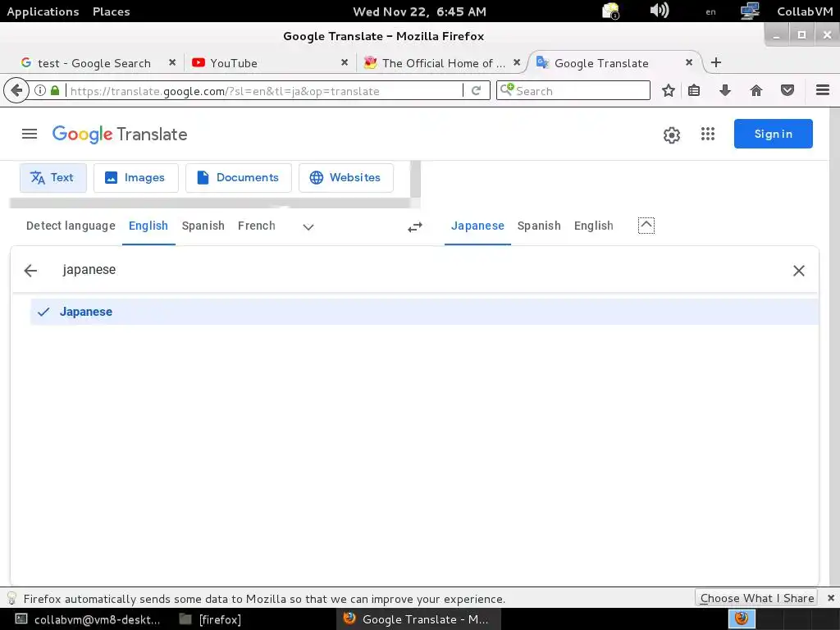Go back from language search
The image size is (840, 630).
click(30, 271)
